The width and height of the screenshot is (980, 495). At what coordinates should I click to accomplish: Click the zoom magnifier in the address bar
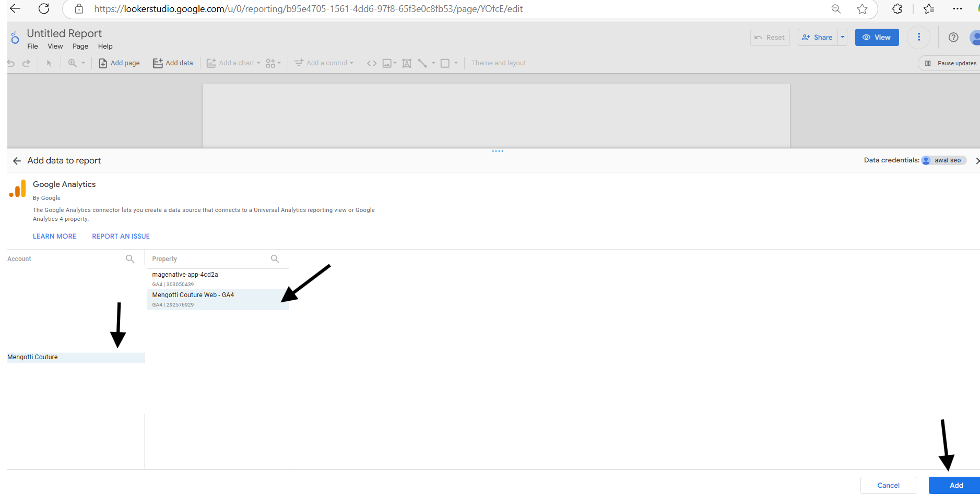836,9
